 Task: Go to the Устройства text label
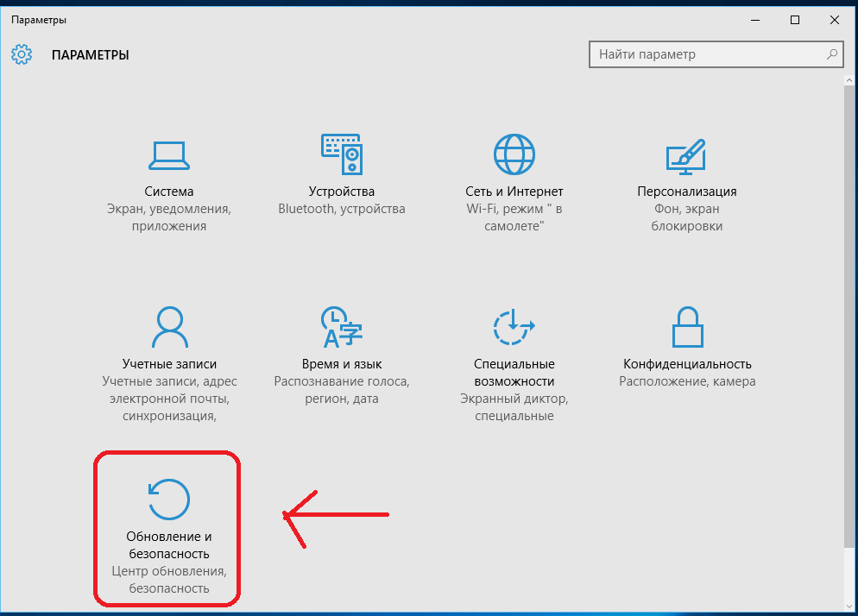coord(342,192)
